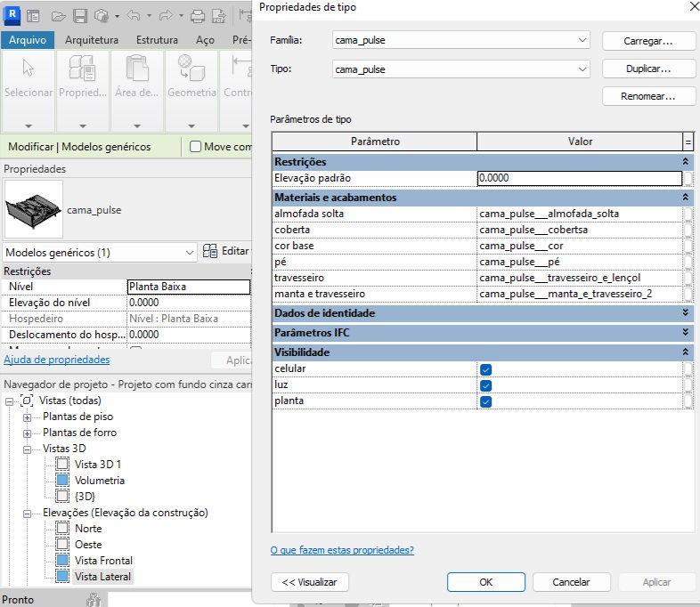This screenshot has width=700, height=607.
Task: Click the Cancelar button
Action: [571, 582]
